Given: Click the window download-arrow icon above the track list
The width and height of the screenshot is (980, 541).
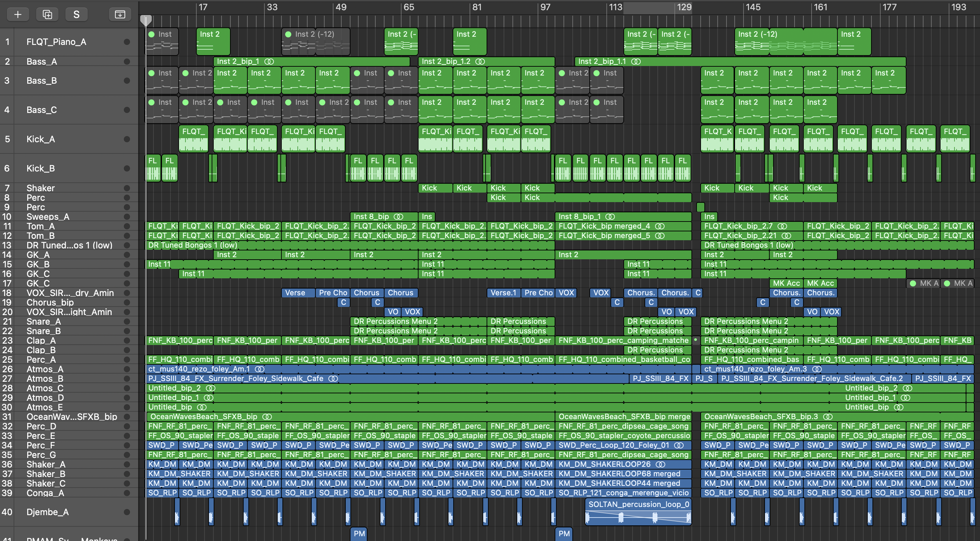Looking at the screenshot, I should tap(120, 14).
